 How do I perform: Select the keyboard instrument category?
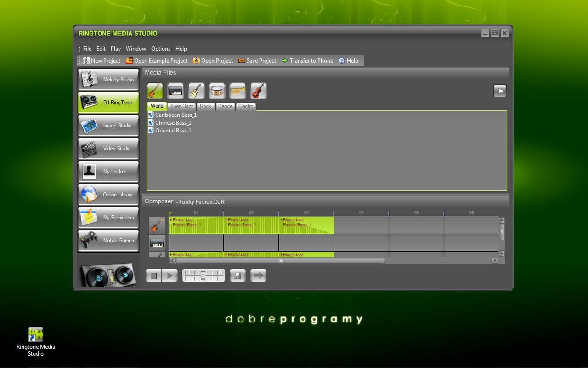pyautogui.click(x=176, y=91)
